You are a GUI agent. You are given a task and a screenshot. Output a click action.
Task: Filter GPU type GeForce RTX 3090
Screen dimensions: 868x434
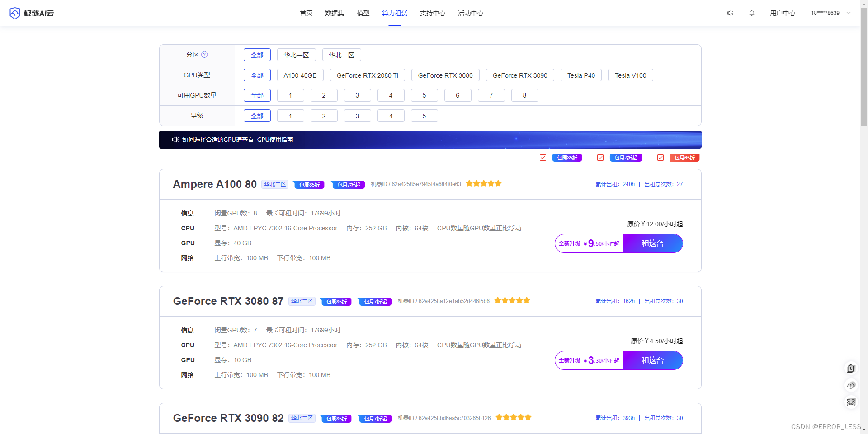click(520, 75)
